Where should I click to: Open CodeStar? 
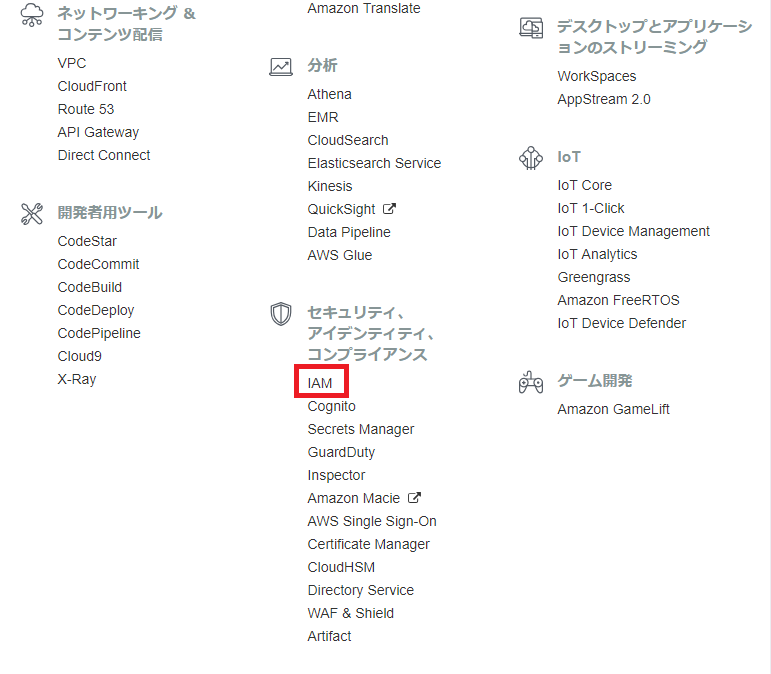click(x=87, y=241)
